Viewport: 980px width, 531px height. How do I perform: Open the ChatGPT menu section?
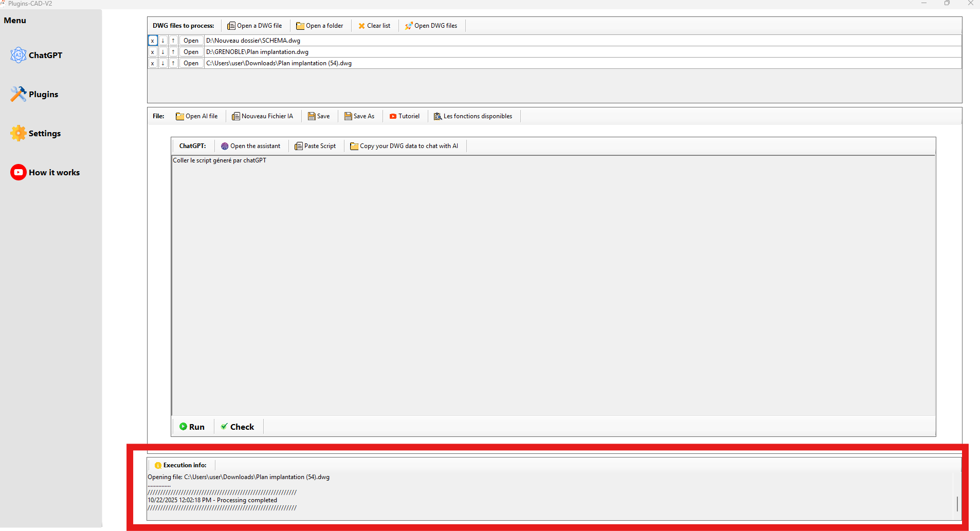click(37, 55)
